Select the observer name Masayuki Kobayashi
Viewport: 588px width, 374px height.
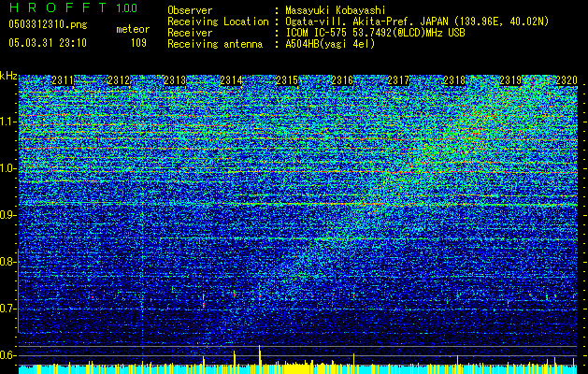[x=335, y=10]
